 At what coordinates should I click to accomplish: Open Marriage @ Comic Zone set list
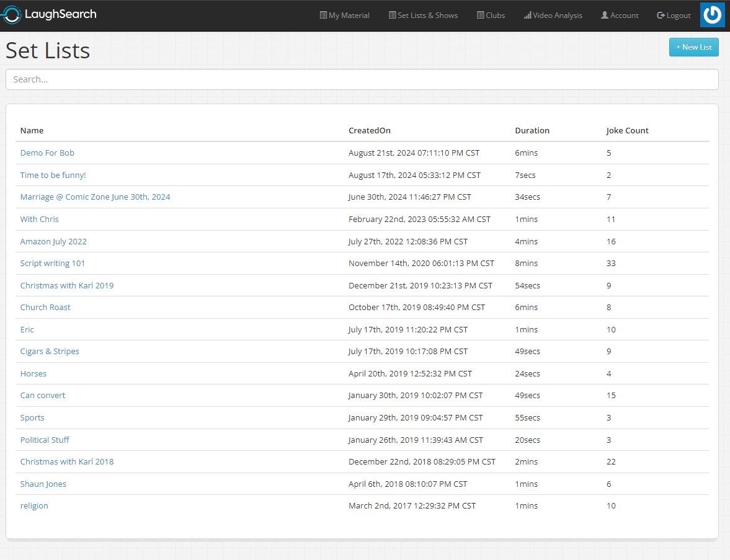[95, 197]
